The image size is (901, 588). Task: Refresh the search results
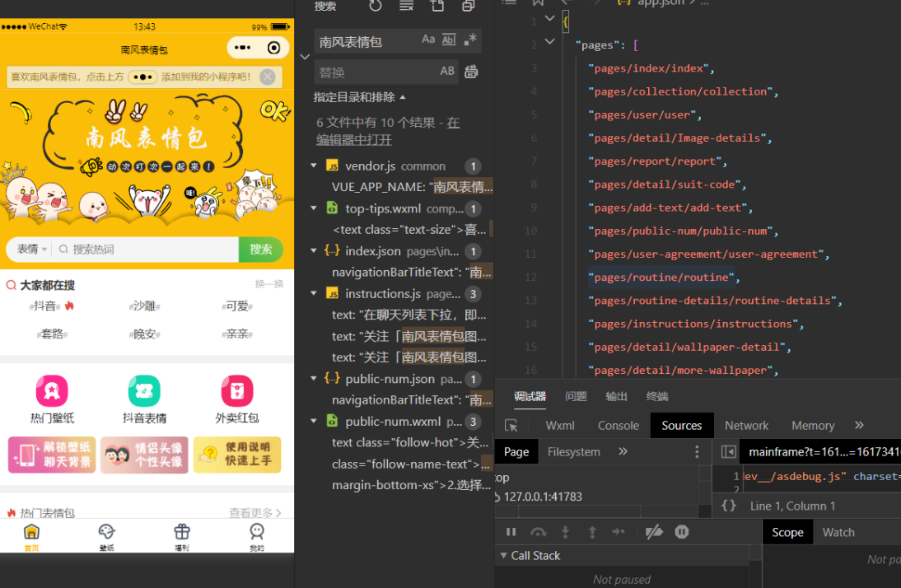[x=376, y=6]
